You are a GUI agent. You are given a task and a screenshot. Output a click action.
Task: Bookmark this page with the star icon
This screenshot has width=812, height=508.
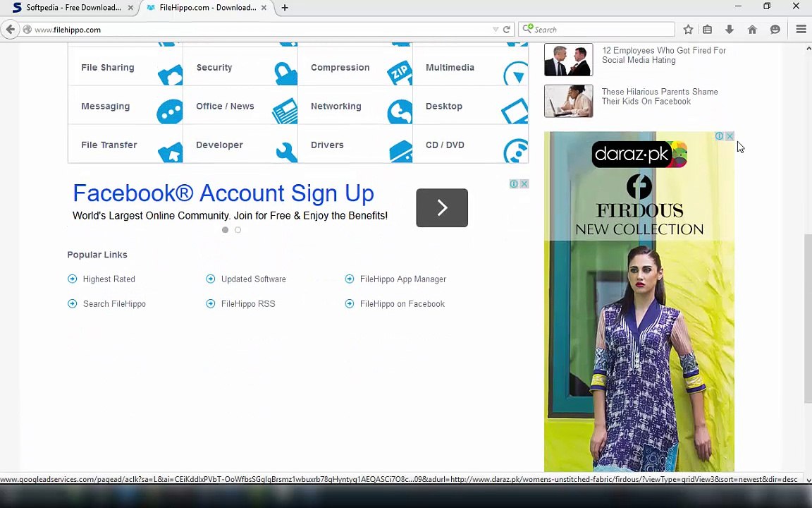(x=688, y=30)
